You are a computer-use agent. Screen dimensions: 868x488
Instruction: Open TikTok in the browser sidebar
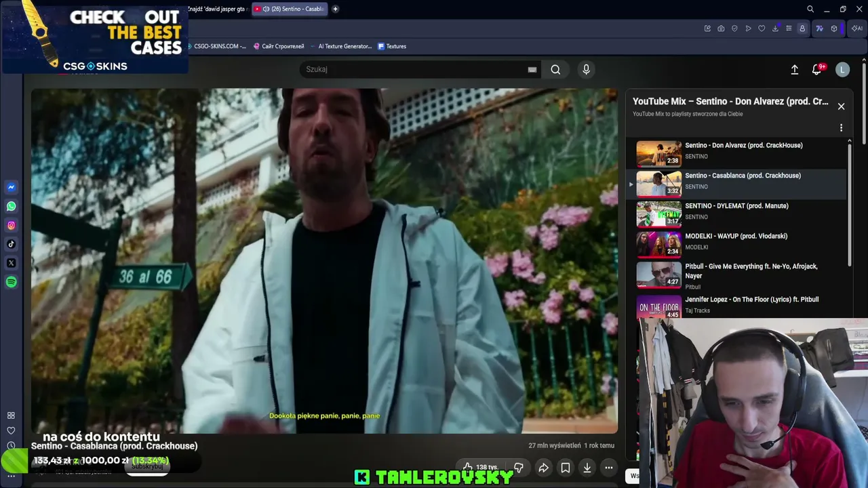point(12,244)
